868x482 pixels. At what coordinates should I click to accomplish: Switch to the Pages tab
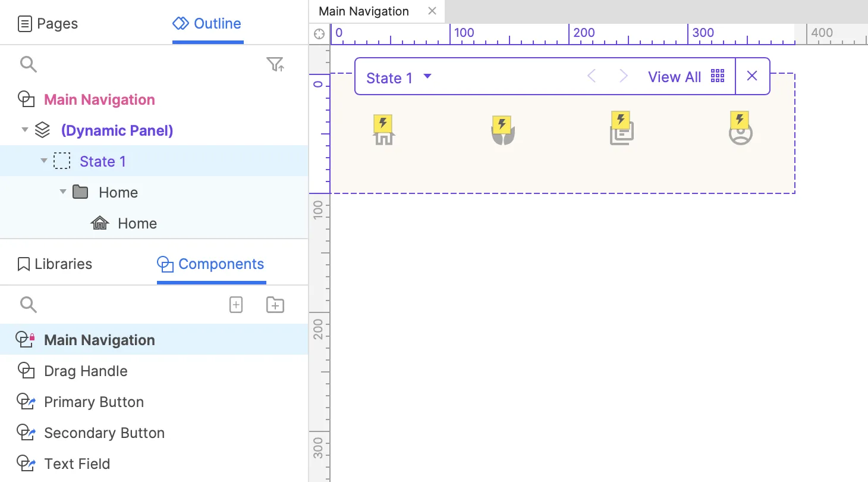click(48, 24)
